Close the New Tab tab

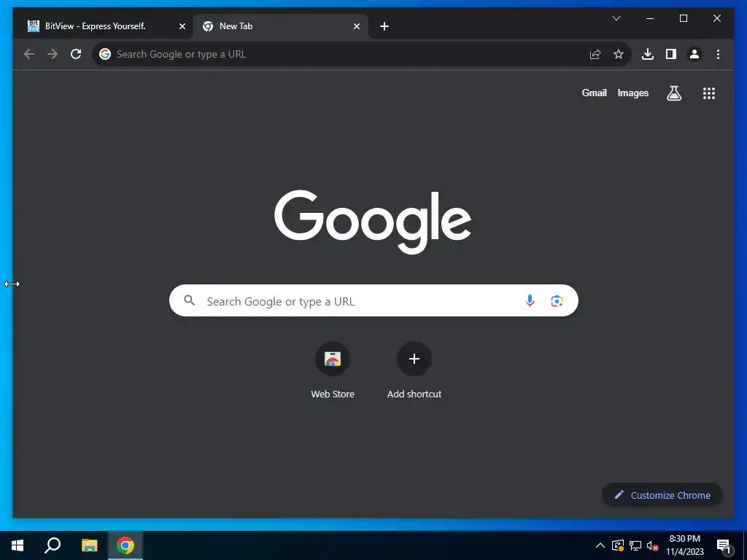pyautogui.click(x=356, y=26)
